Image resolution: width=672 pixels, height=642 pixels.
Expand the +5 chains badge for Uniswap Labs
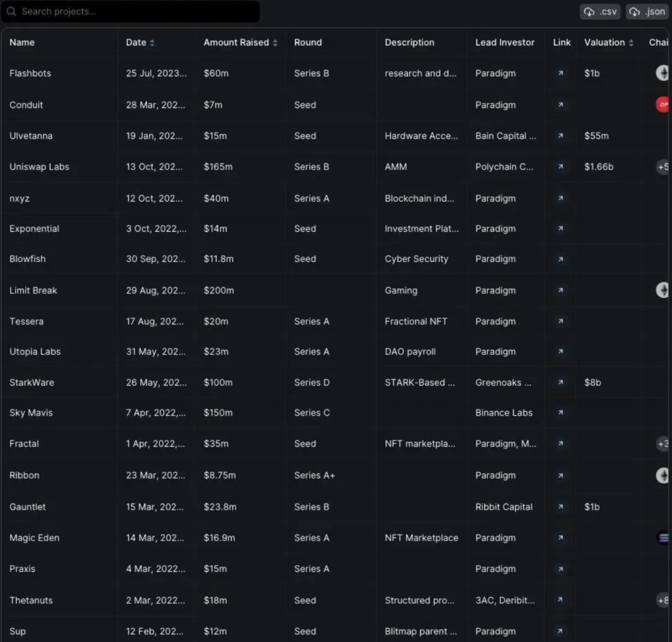pyautogui.click(x=663, y=167)
